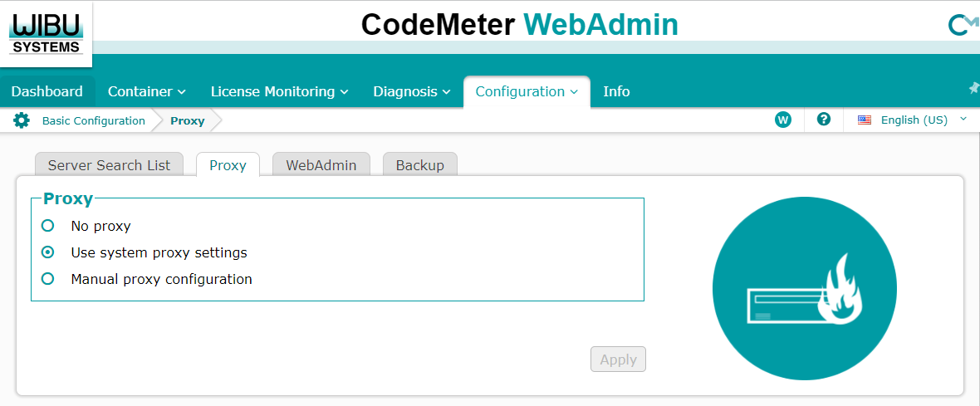Click the pin icon beside the navigation bar
Screen dimensions: 980x406
pos(973,88)
